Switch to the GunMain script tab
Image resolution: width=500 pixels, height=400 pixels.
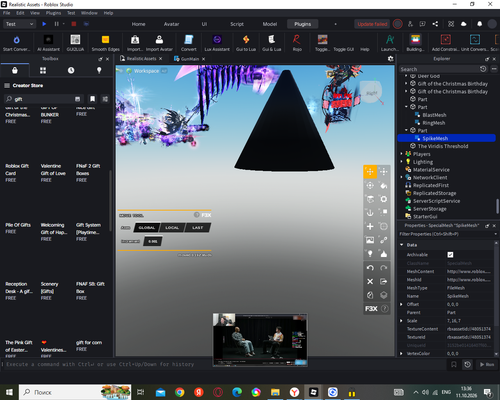tap(190, 59)
